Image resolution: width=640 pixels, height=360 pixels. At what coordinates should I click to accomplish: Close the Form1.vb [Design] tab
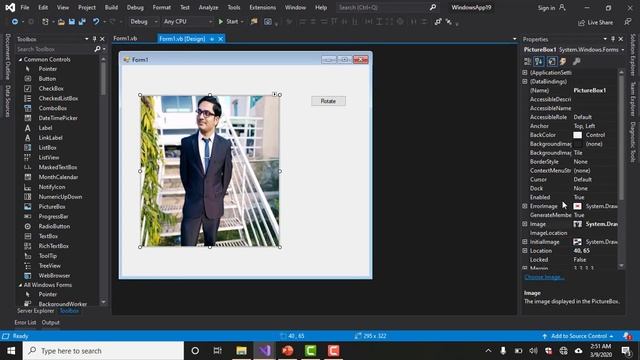(220, 39)
